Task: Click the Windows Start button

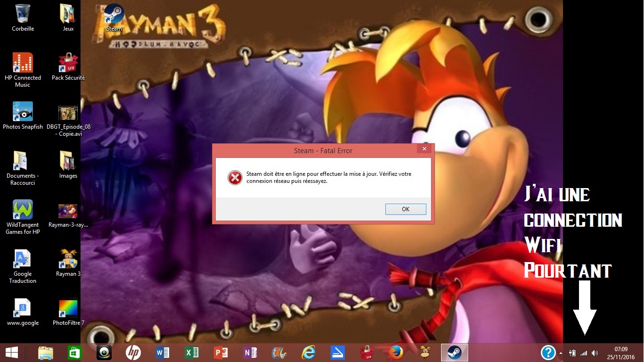Action: [x=12, y=353]
